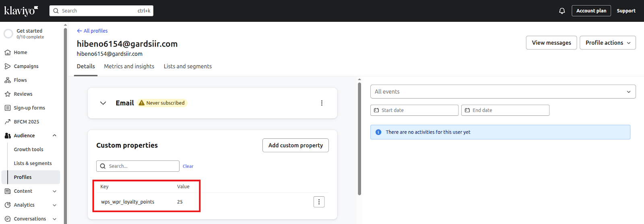The height and width of the screenshot is (224, 644).
Task: Collapse the Audience sidebar section
Action: click(54, 136)
